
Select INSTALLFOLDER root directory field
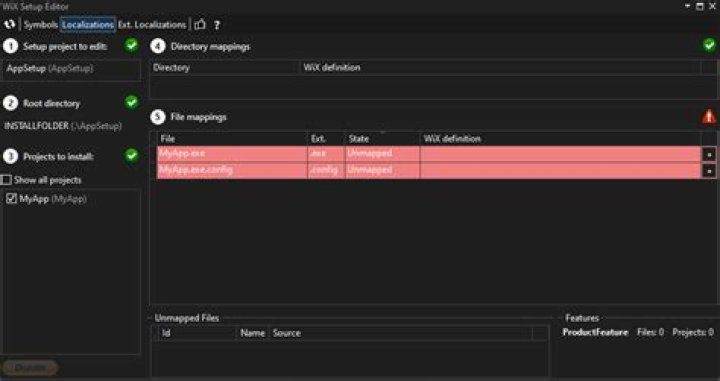[63, 126]
